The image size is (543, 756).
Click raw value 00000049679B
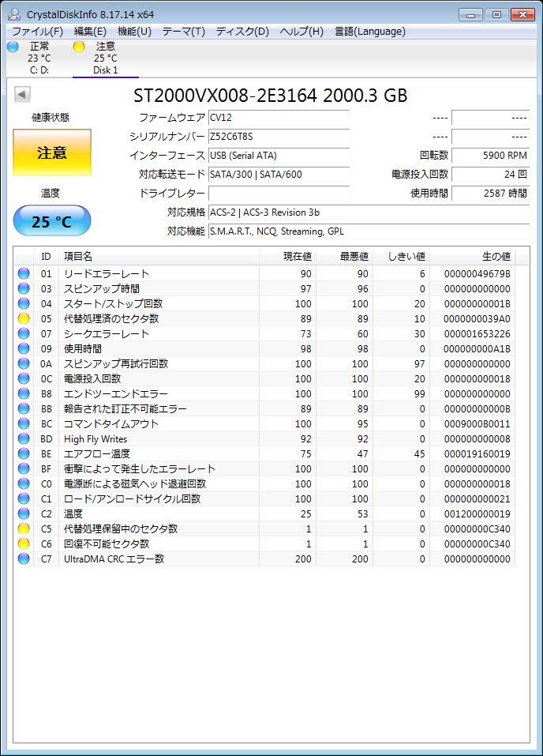click(x=477, y=274)
